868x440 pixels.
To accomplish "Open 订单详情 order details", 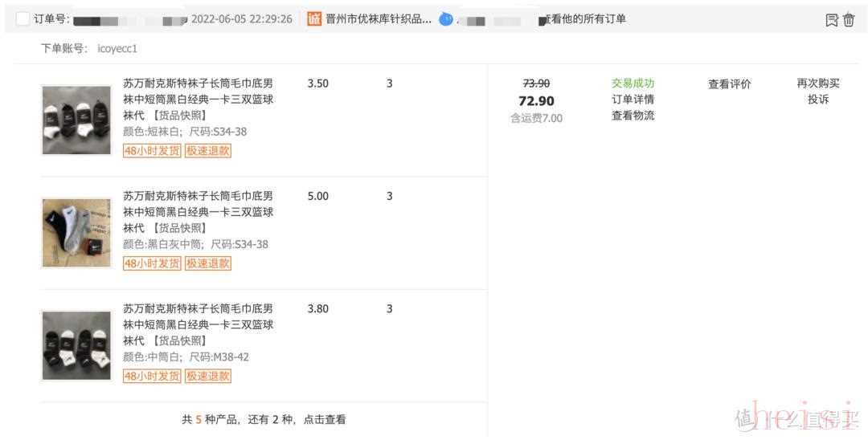I will (633, 100).
